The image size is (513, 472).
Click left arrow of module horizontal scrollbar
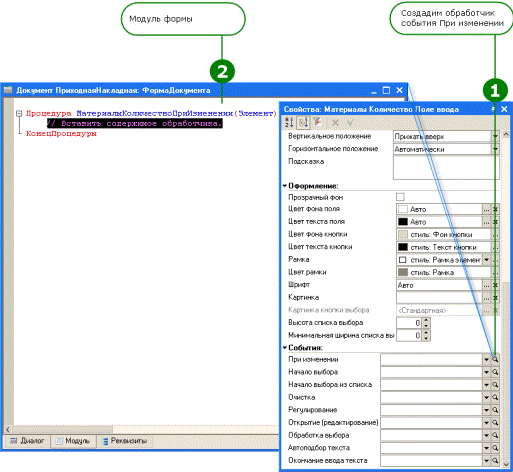[x=7, y=429]
